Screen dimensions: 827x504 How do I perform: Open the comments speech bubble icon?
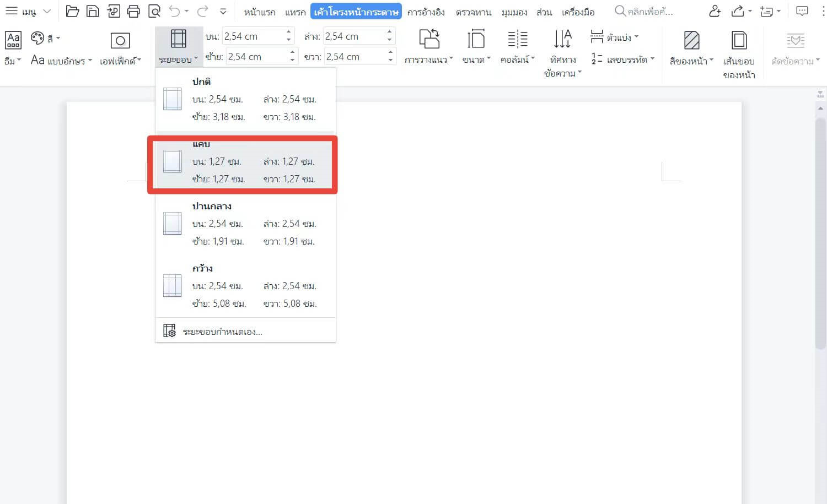point(802,11)
